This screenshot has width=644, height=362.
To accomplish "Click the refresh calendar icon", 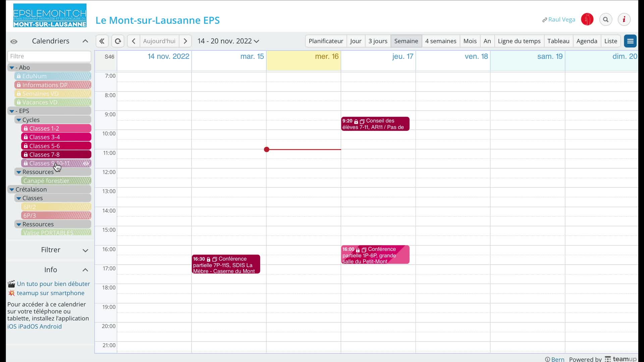I will [x=118, y=41].
